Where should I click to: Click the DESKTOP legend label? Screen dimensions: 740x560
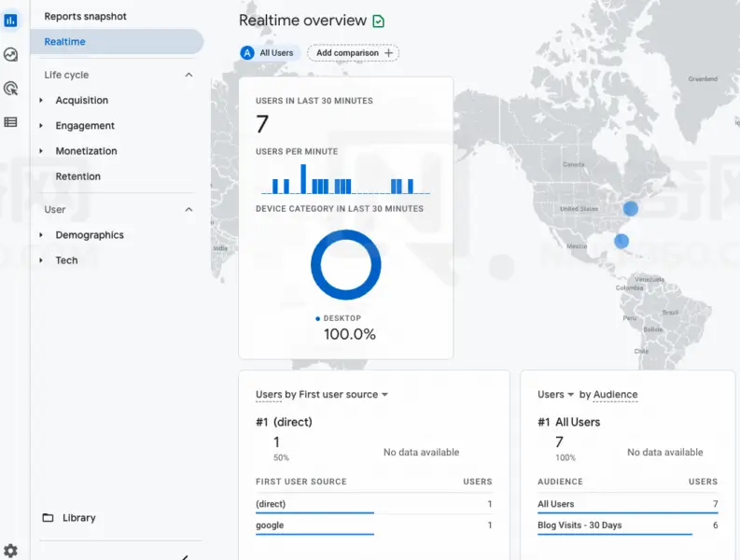[342, 318]
